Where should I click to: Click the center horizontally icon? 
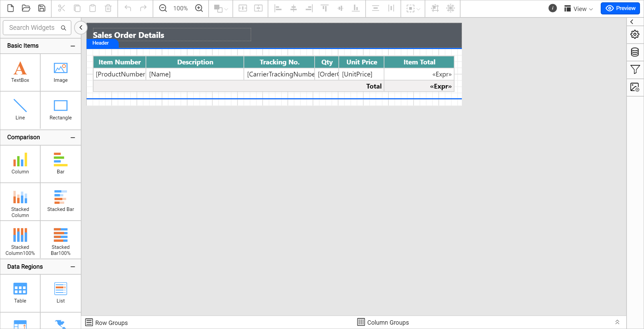tap(243, 8)
